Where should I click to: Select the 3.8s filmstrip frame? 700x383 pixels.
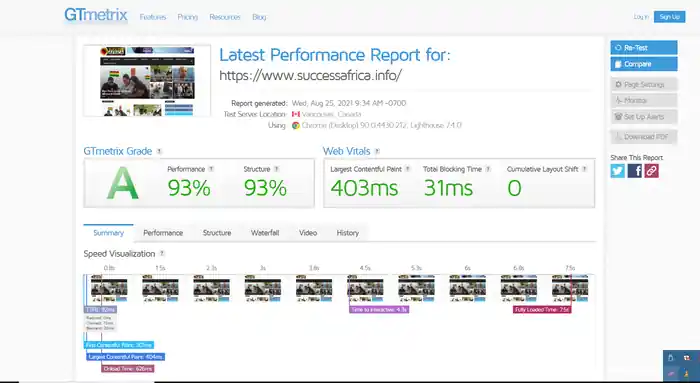click(x=314, y=288)
